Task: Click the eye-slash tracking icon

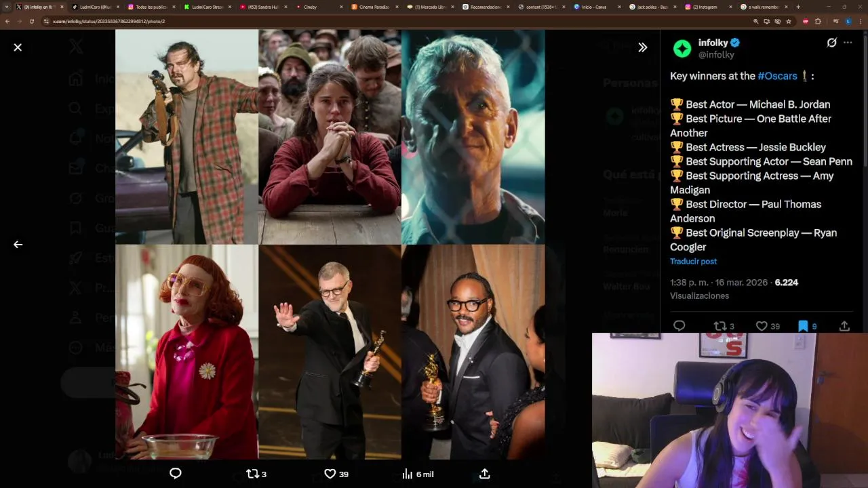Action: point(777,21)
